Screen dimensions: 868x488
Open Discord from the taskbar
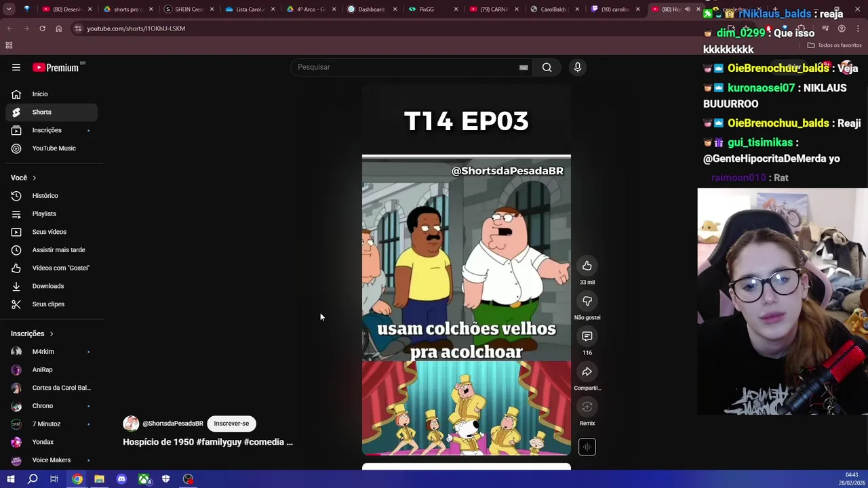(x=121, y=479)
